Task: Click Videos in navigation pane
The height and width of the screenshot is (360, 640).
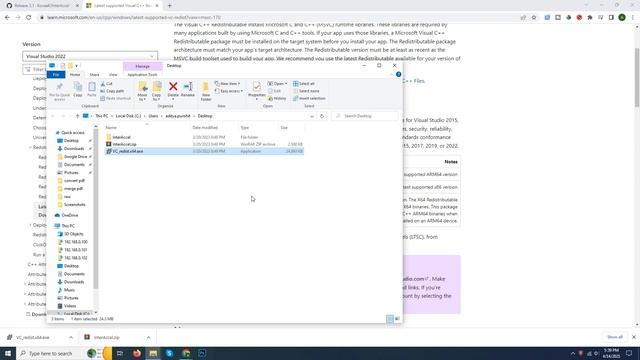Action: coord(70,306)
